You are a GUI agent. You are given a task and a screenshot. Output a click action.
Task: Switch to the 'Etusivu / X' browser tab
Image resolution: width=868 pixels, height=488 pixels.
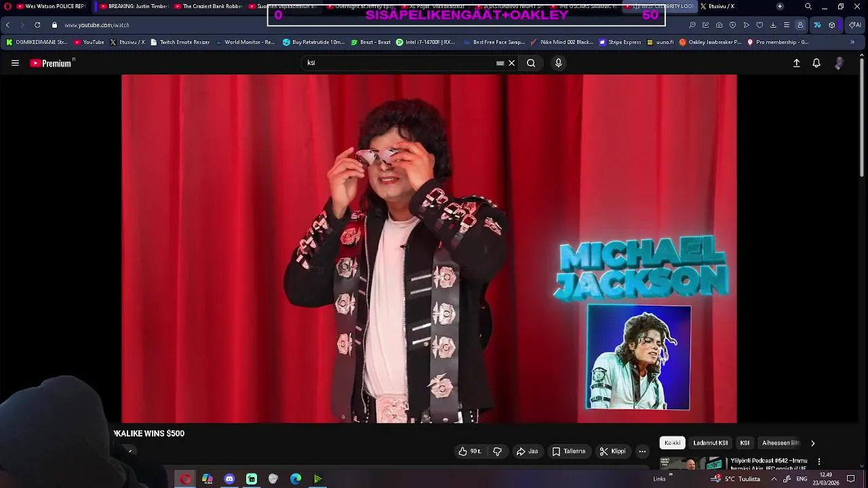pos(717,6)
